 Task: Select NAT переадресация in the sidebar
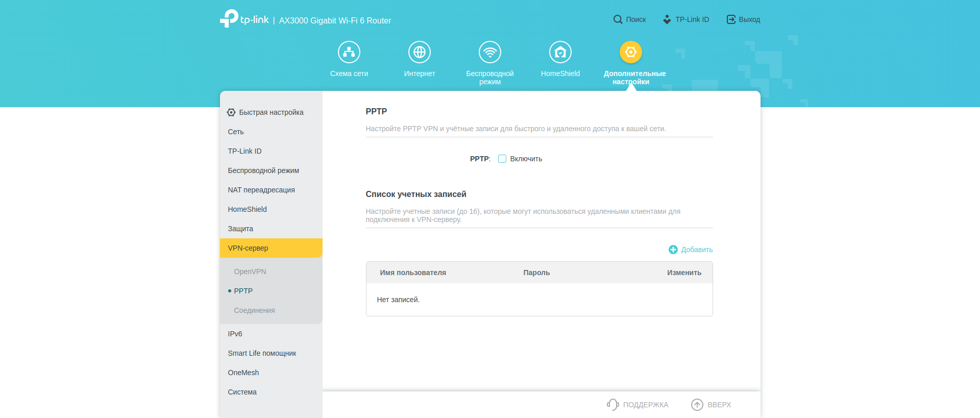(x=261, y=190)
